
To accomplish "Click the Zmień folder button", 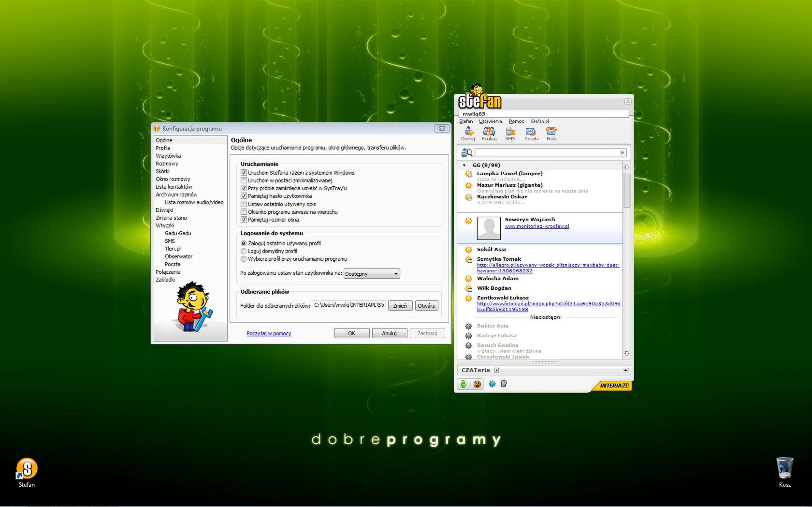I will pos(400,306).
